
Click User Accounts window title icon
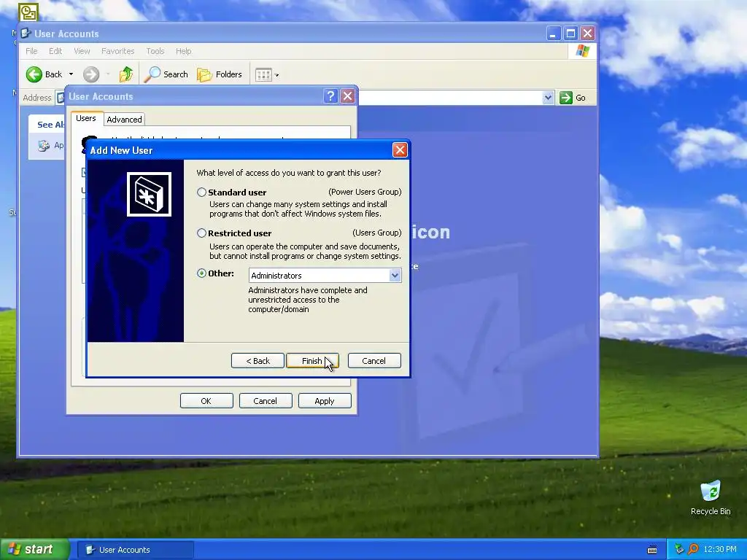point(26,34)
